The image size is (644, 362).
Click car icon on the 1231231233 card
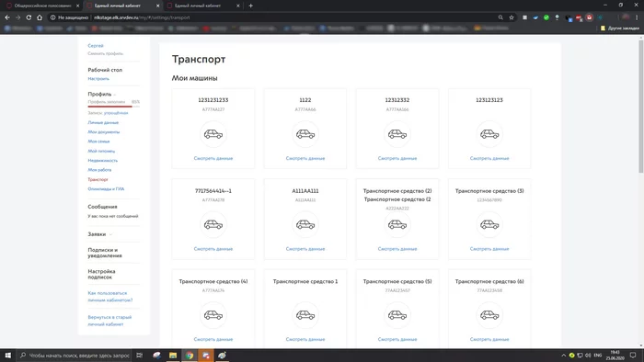(213, 134)
